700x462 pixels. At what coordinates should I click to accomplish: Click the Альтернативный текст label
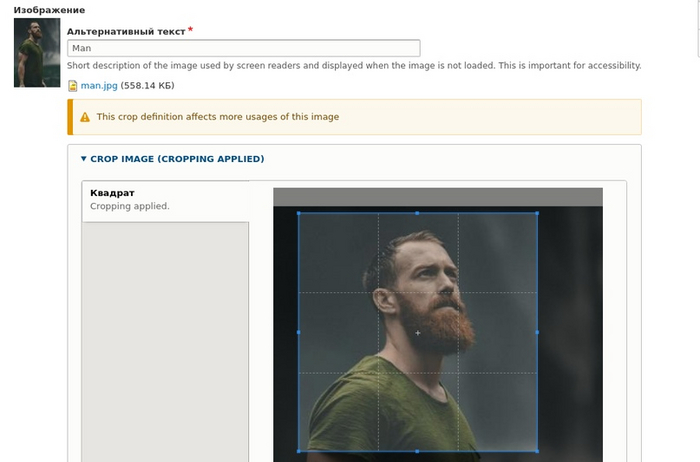pos(126,31)
